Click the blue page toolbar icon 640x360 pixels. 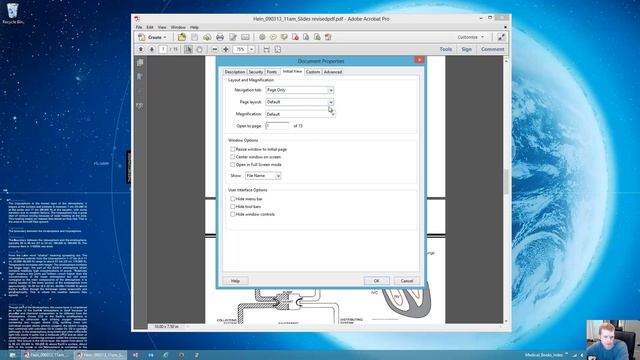pyautogui.click(x=306, y=37)
